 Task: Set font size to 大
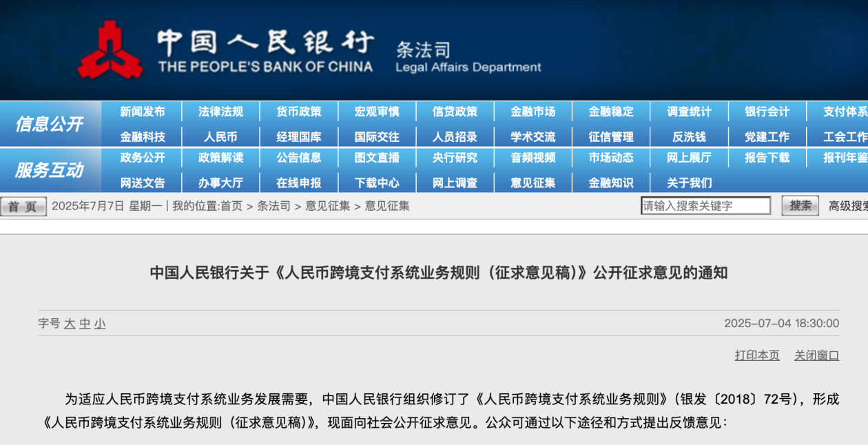coord(69,324)
